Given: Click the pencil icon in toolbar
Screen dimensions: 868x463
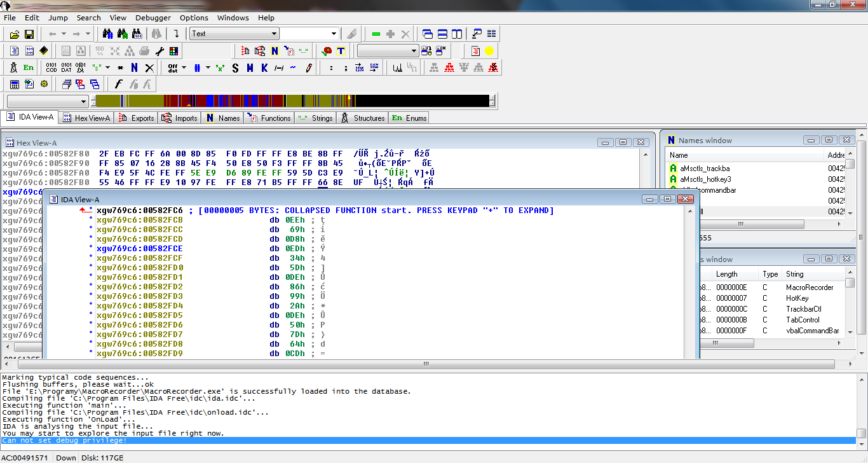Looking at the screenshot, I should click(x=309, y=67).
